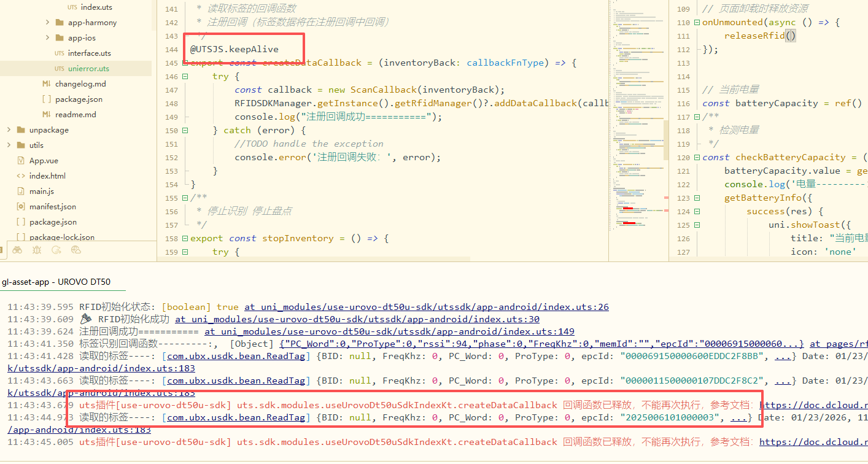
Task: Expand the unpackage folder
Action: pyautogui.click(x=9, y=130)
